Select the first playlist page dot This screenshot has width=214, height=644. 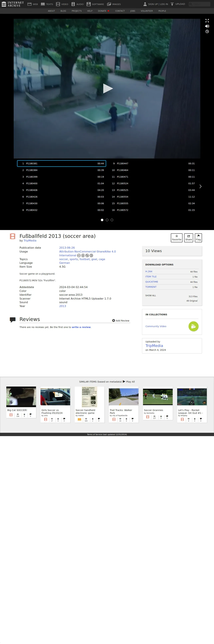[102, 220]
